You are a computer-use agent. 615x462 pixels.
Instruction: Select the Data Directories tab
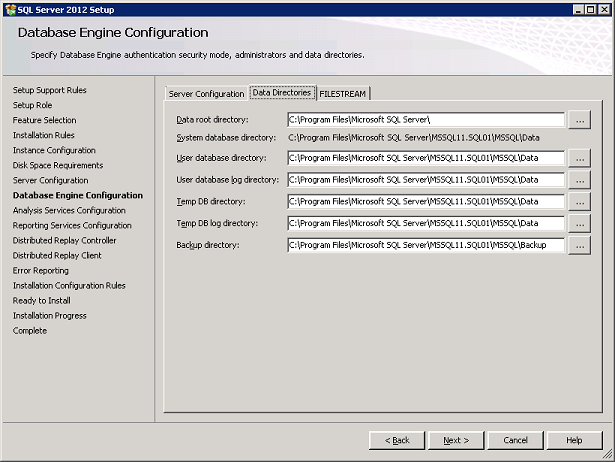coord(282,93)
